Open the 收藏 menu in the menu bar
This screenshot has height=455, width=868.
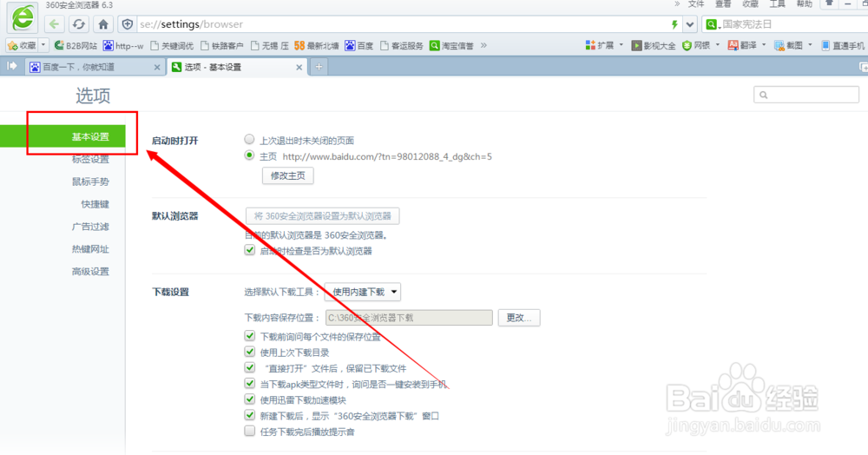click(750, 3)
